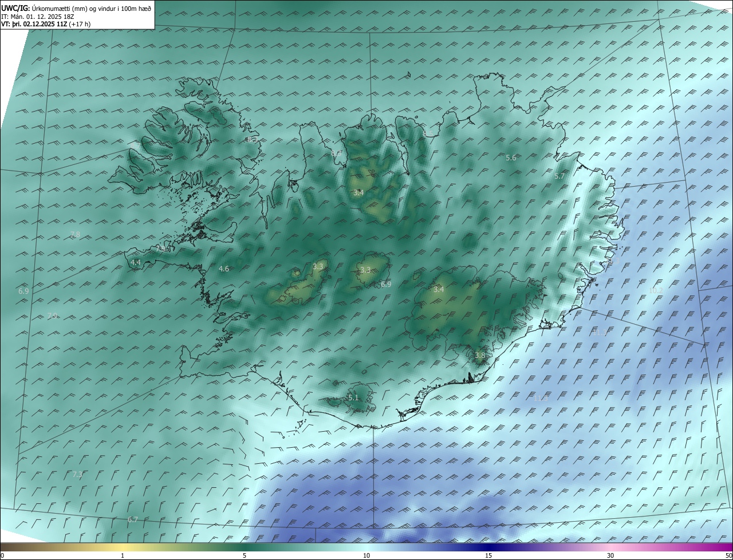The width and height of the screenshot is (733, 560).
Task: Click the 'VT: þri. 02.12.2025 11Z (+17 h)' line
Action: pos(46,24)
